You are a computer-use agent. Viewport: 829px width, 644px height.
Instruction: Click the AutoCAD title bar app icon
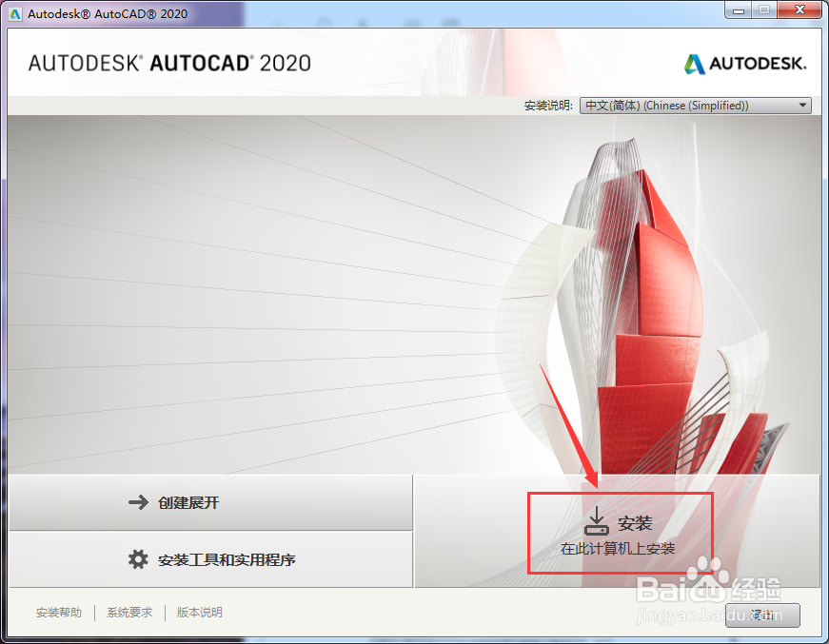[15, 13]
